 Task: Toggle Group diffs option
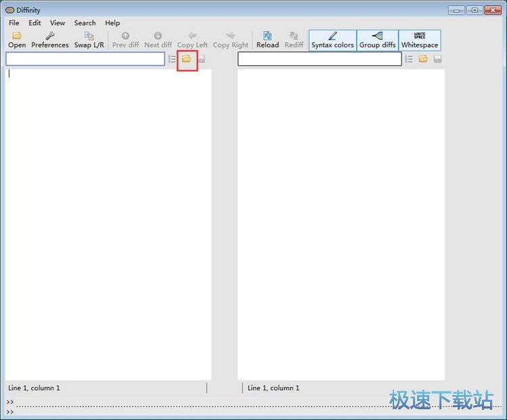point(377,40)
